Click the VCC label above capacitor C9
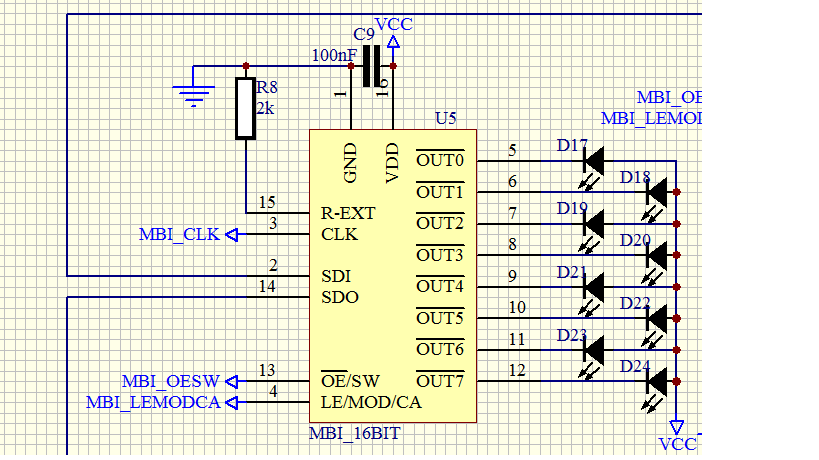Viewport: 819px width, 460px height. pyautogui.click(x=394, y=24)
